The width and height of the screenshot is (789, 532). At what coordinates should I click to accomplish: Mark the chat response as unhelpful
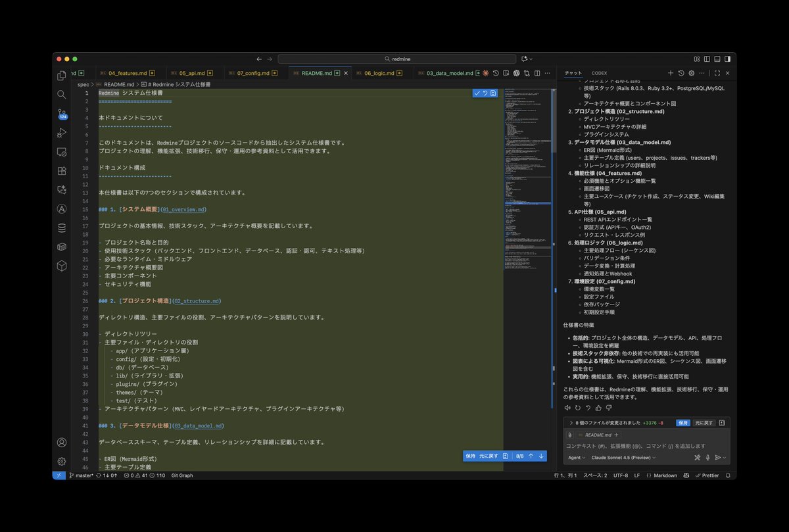(x=609, y=408)
